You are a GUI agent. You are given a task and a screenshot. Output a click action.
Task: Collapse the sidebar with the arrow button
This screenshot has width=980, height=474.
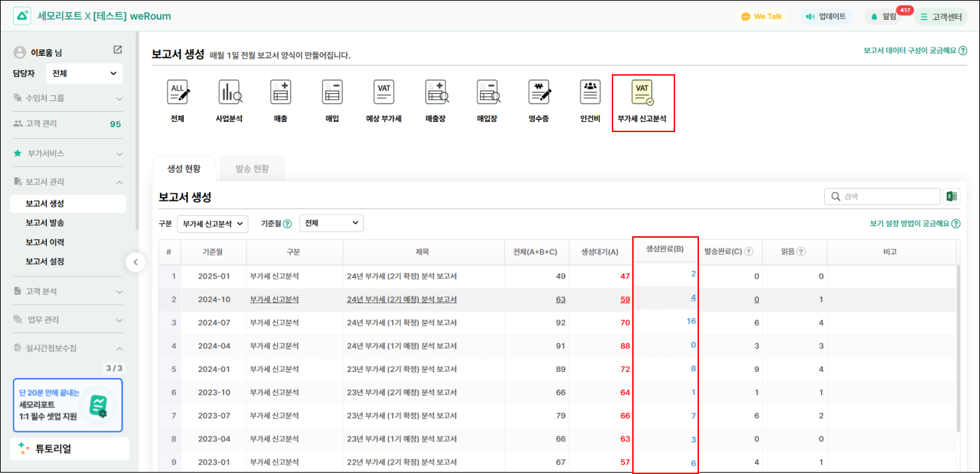point(135,262)
